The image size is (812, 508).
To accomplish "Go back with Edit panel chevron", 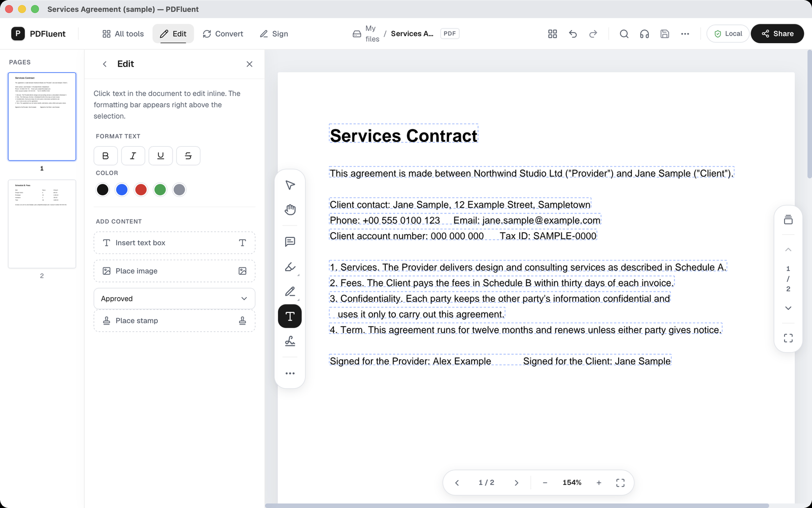I will (105, 64).
